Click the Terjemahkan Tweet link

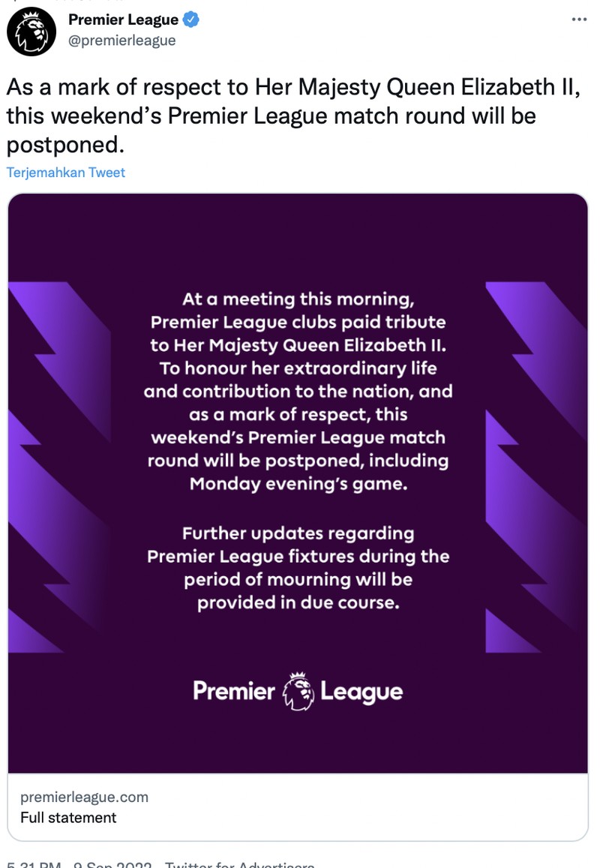pos(65,172)
